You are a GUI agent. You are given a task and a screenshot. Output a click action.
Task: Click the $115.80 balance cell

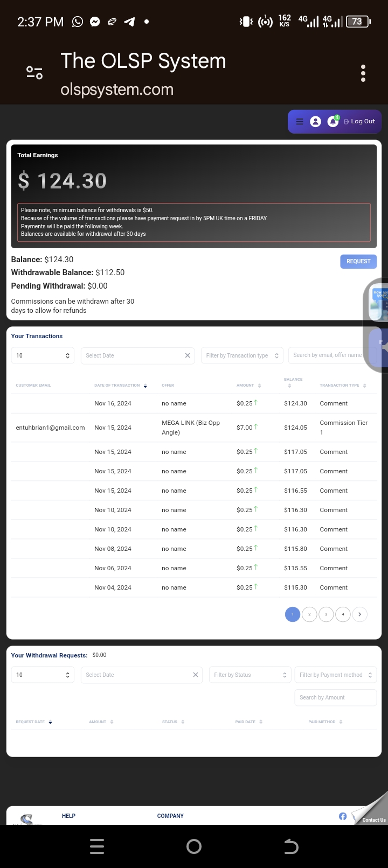(295, 549)
